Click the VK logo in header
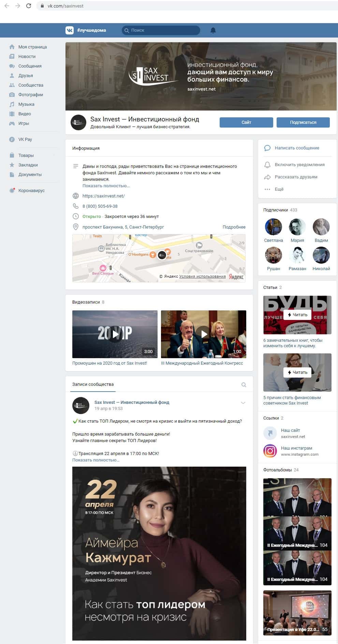The height and width of the screenshot is (644, 338). [x=70, y=30]
